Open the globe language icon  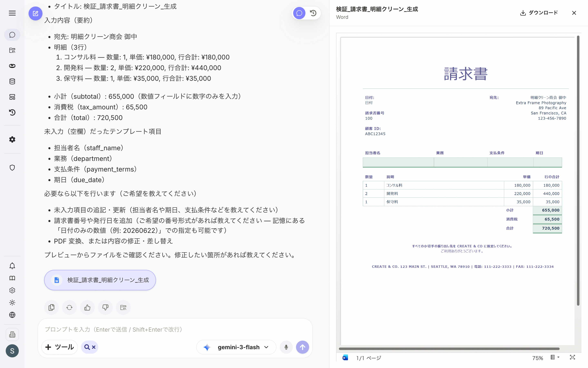[x=12, y=315]
